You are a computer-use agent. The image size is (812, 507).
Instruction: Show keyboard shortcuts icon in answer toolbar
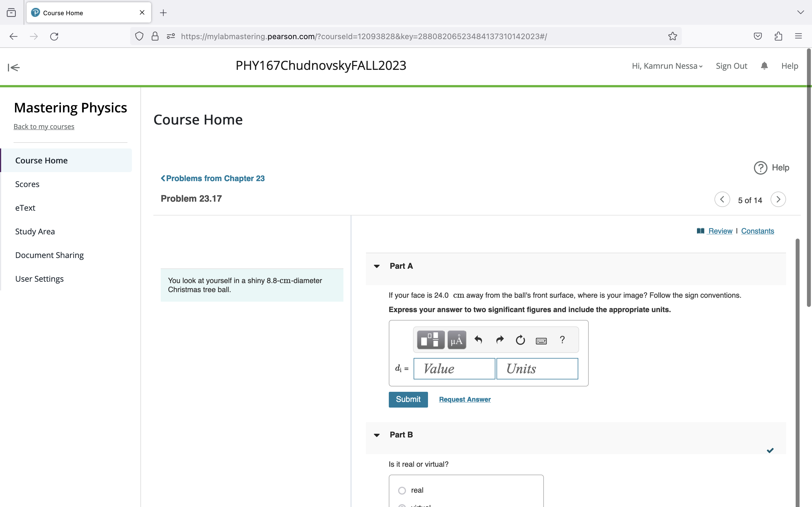click(x=541, y=341)
